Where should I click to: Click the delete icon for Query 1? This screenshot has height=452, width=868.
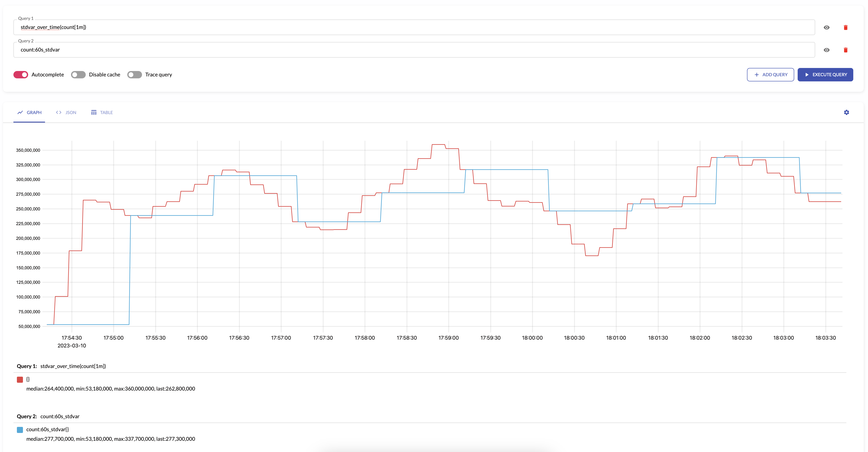pos(846,27)
